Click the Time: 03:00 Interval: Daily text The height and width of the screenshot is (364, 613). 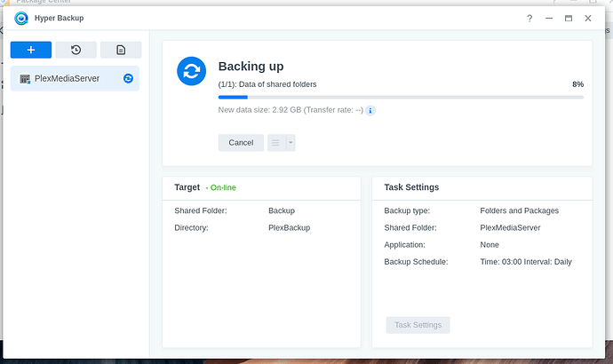click(526, 262)
